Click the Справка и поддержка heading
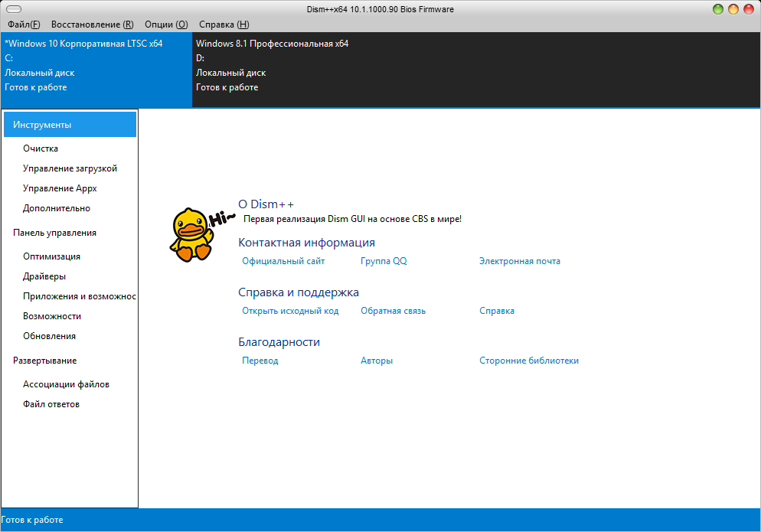The width and height of the screenshot is (761, 532). [x=298, y=292]
